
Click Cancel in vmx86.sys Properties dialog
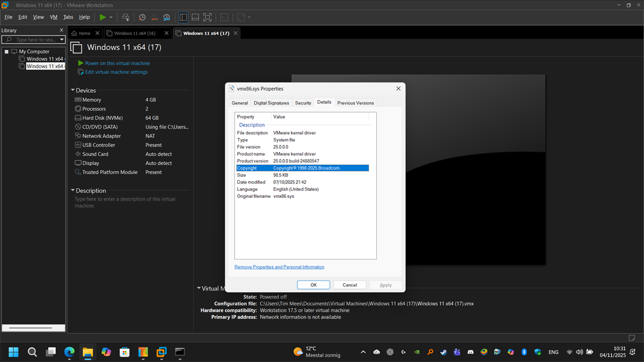click(350, 285)
